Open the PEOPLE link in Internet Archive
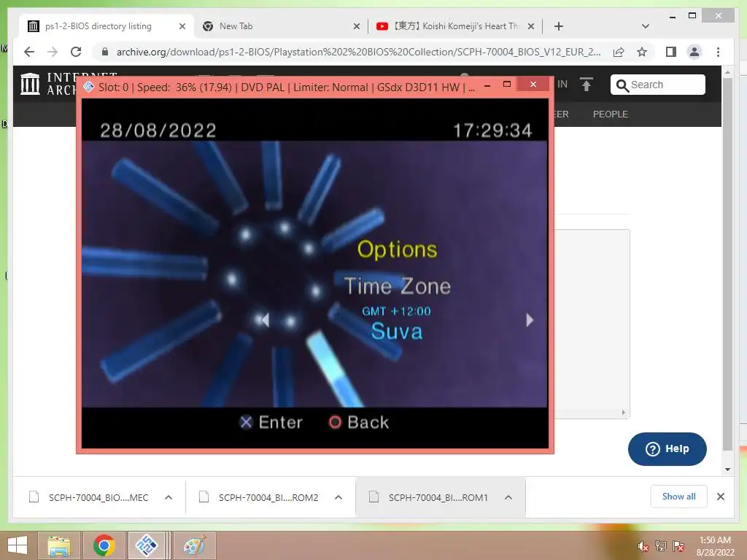747x560 pixels. coord(611,114)
